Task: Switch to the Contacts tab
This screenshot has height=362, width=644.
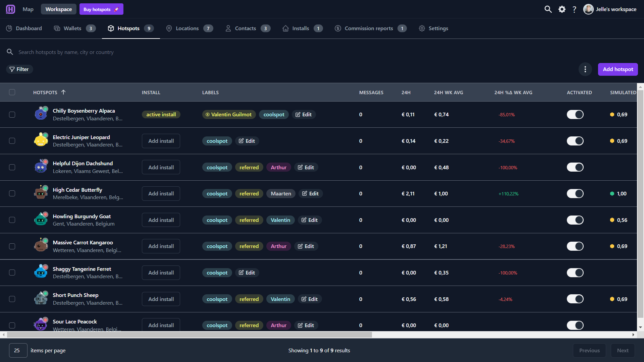Action: [248, 28]
